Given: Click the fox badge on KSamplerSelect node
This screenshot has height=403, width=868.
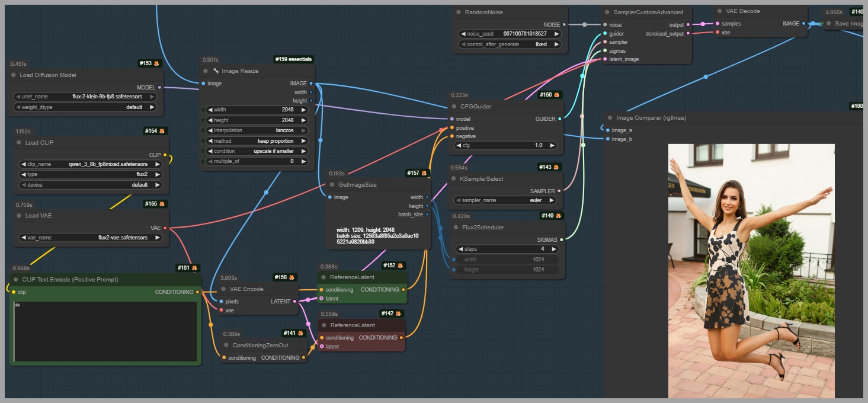Looking at the screenshot, I should (558, 167).
